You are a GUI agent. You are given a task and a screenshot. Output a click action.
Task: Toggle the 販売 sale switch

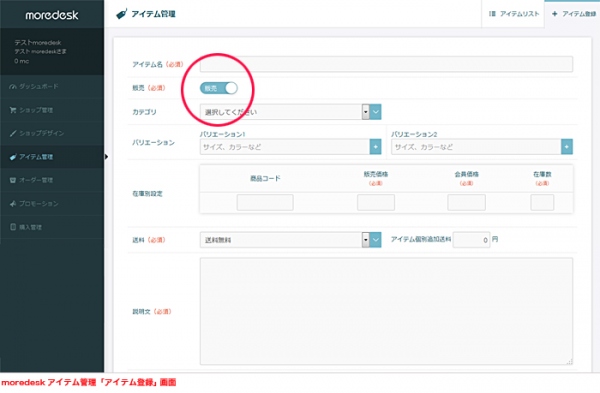point(219,88)
